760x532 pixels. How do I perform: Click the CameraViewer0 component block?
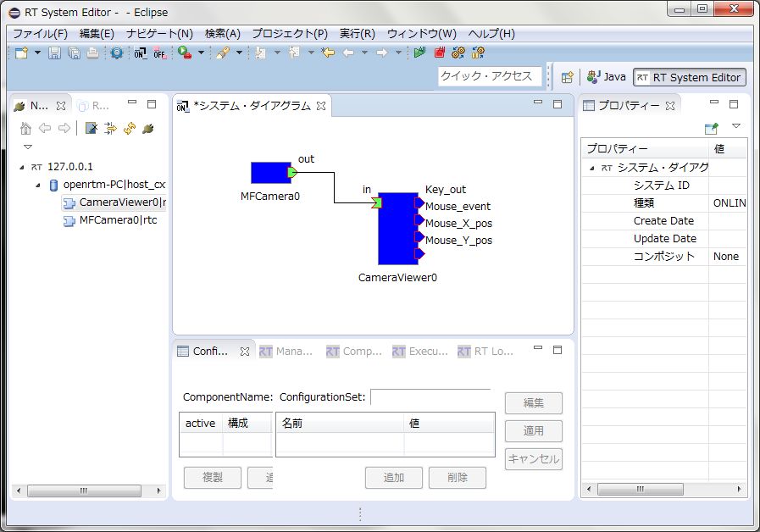click(398, 229)
